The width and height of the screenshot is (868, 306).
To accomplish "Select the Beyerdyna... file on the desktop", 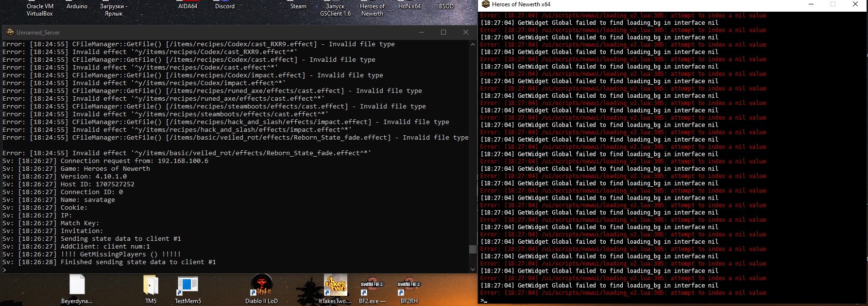I will 77,289.
